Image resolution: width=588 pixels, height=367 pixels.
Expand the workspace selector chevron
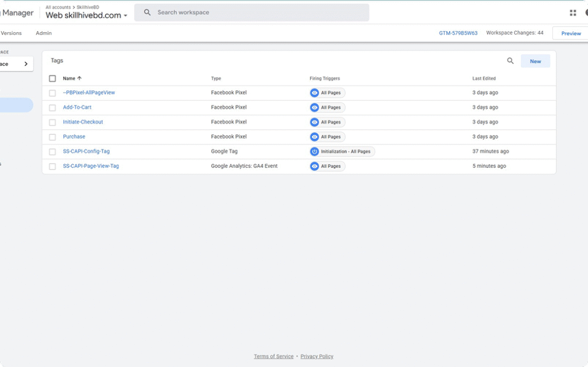pos(26,64)
